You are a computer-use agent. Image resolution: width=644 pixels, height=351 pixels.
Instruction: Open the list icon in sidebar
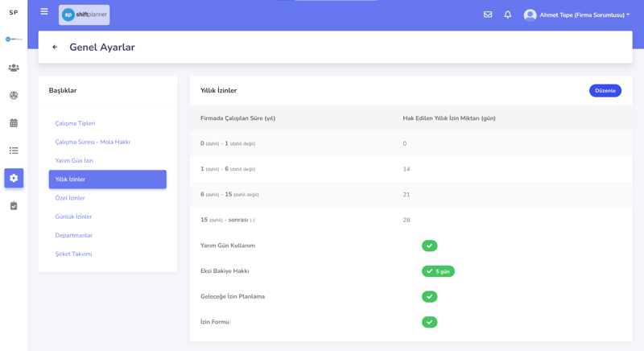tap(14, 151)
